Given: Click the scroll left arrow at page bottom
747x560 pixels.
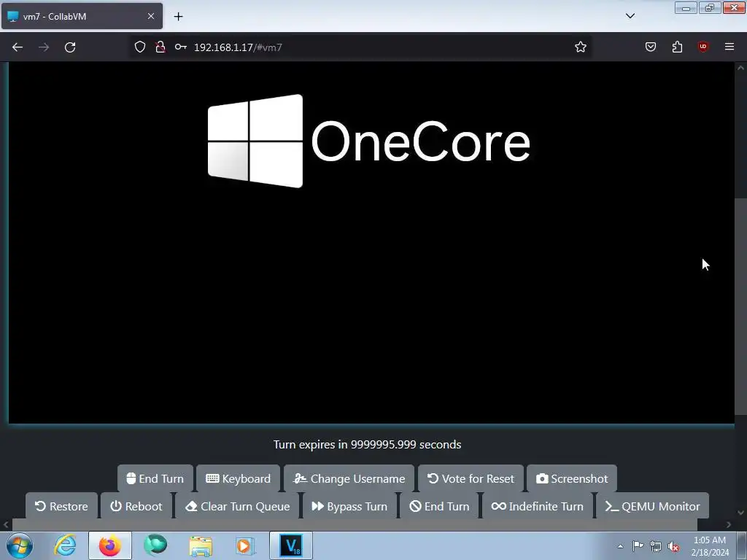Looking at the screenshot, I should (6, 525).
